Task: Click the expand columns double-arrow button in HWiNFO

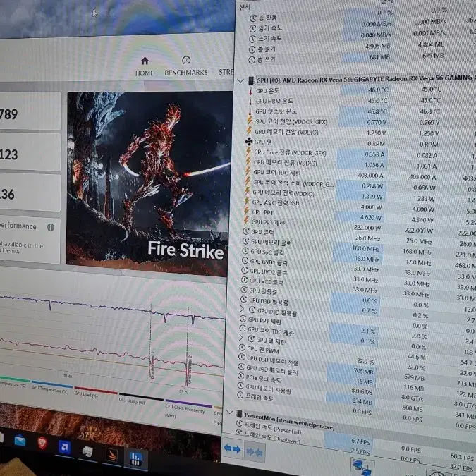Action: tap(232, 448)
